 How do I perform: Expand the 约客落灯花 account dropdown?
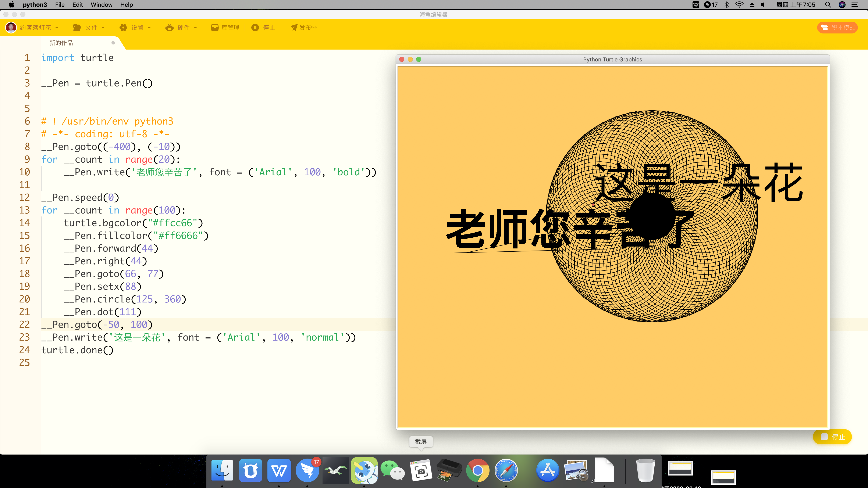click(32, 28)
